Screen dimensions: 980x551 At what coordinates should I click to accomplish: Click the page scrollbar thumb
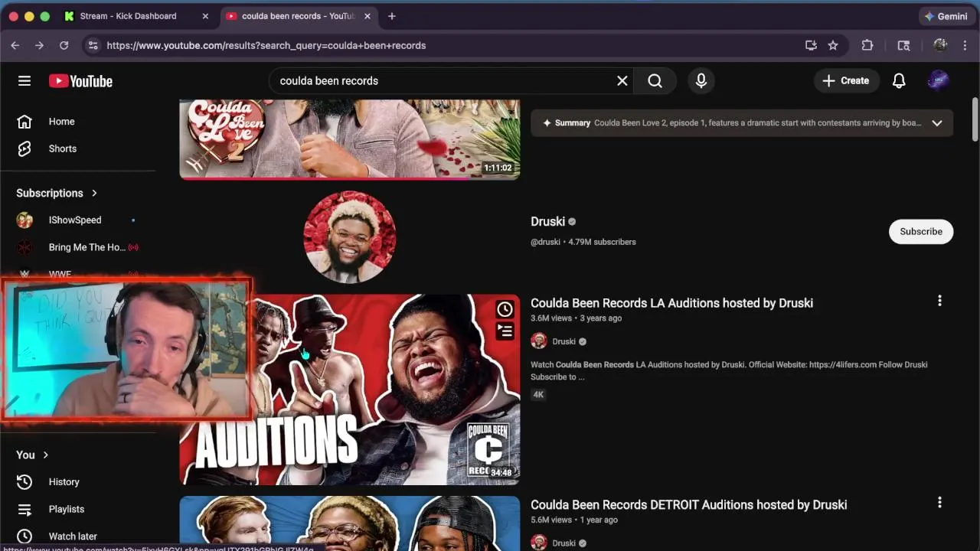[x=975, y=119]
